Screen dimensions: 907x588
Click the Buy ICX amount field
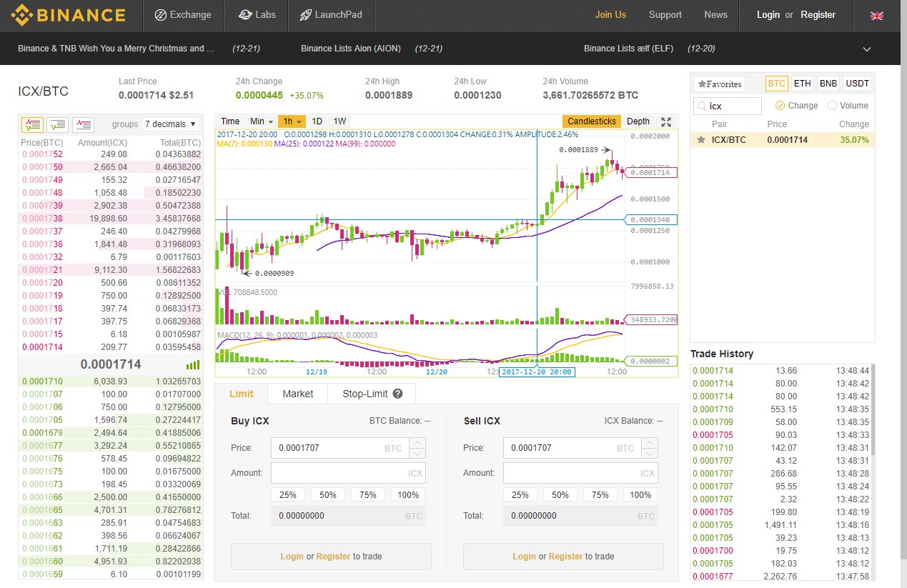point(348,473)
